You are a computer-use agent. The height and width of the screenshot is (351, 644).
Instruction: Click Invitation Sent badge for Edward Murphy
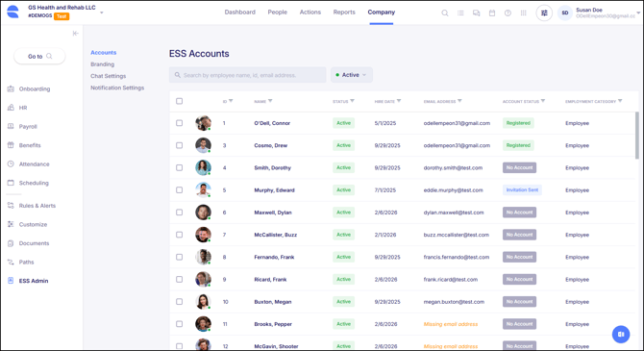(x=522, y=189)
